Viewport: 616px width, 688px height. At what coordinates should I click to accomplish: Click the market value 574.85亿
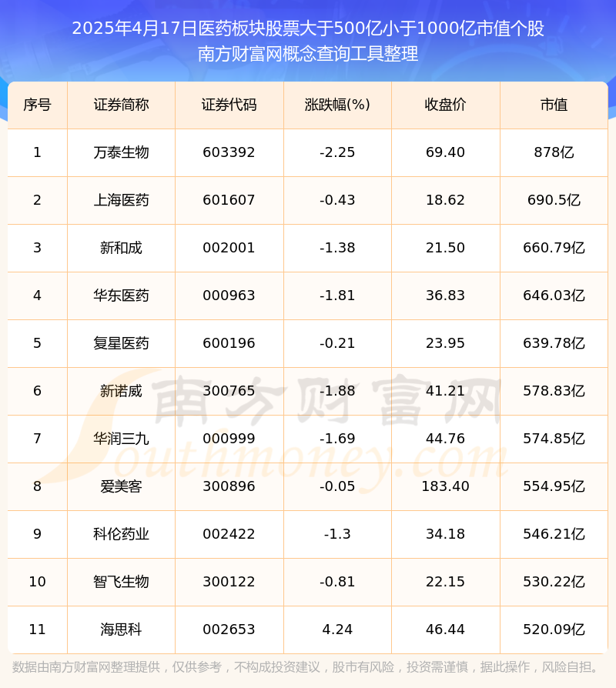point(554,439)
